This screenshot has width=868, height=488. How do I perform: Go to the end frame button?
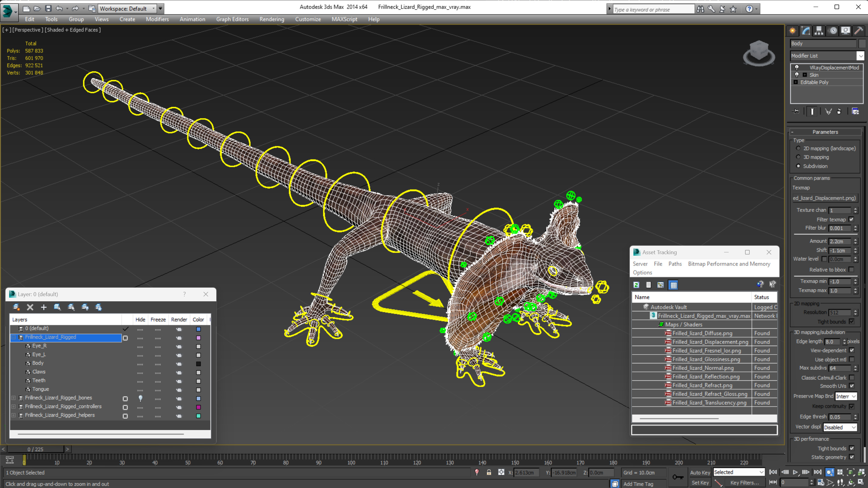817,472
